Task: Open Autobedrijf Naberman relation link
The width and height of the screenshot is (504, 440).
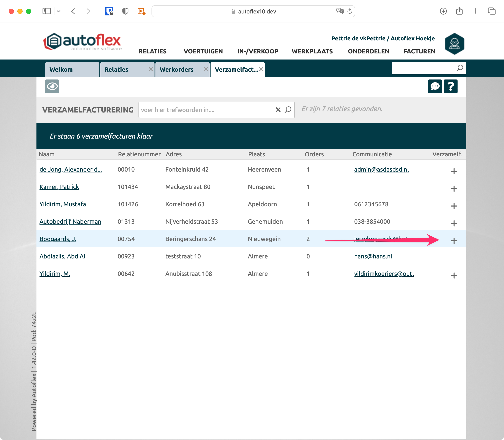Action: click(x=70, y=222)
